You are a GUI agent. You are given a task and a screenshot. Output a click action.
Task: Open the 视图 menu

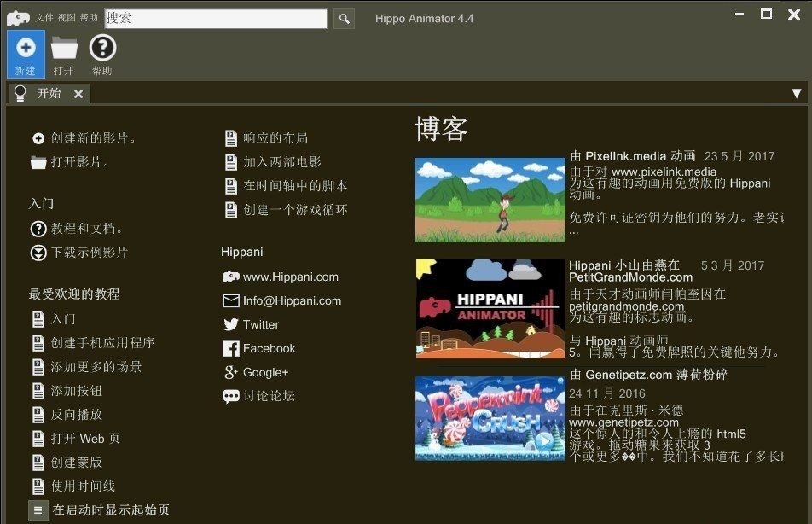67,18
